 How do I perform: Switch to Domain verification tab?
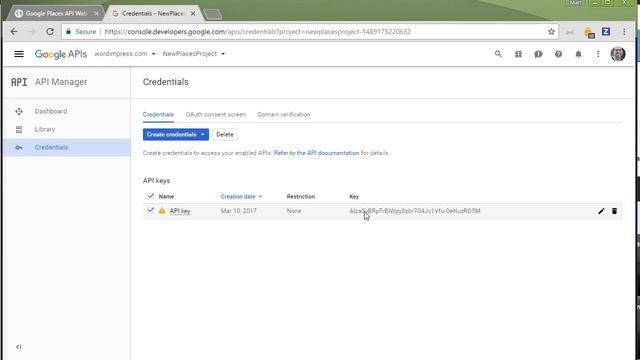[x=284, y=115]
